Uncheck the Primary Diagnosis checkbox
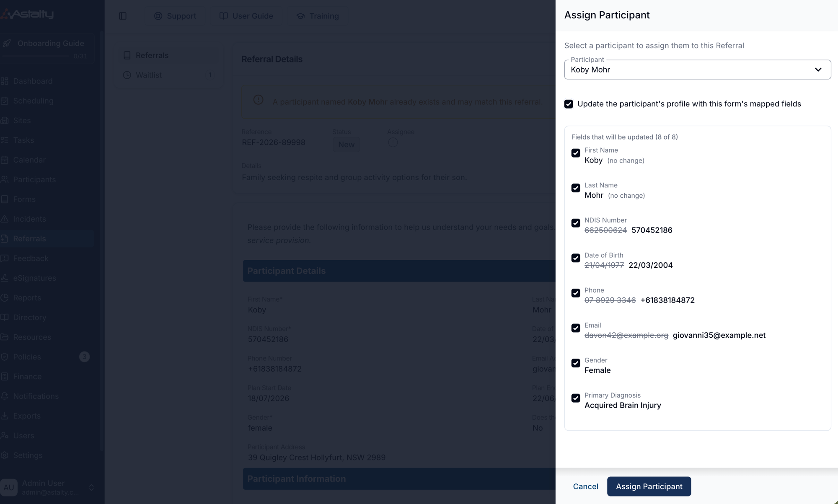The image size is (838, 504). (x=576, y=398)
